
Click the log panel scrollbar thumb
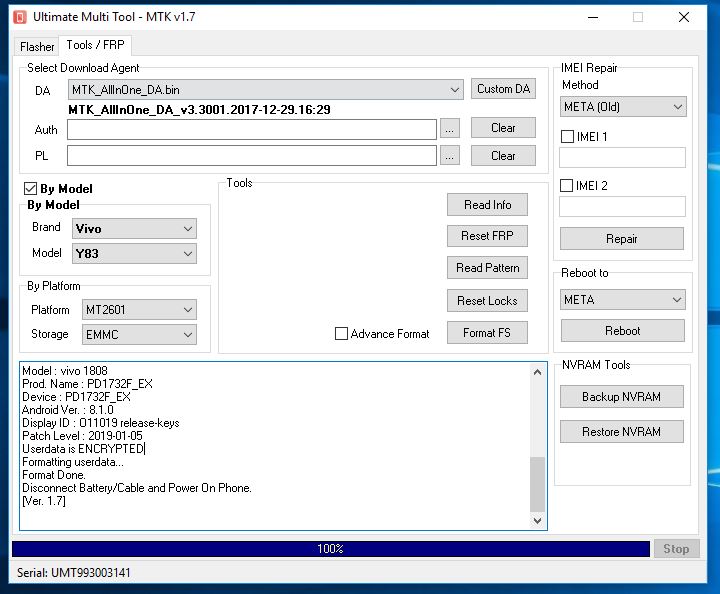pyautogui.click(x=537, y=484)
